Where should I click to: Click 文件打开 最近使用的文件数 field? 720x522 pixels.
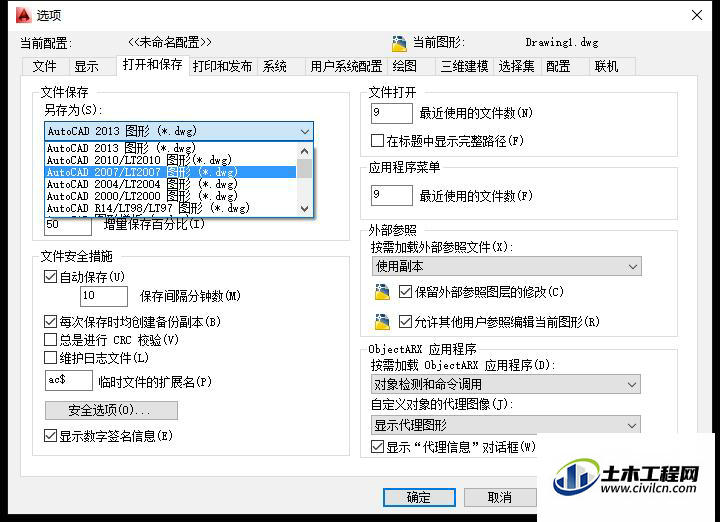(x=392, y=113)
